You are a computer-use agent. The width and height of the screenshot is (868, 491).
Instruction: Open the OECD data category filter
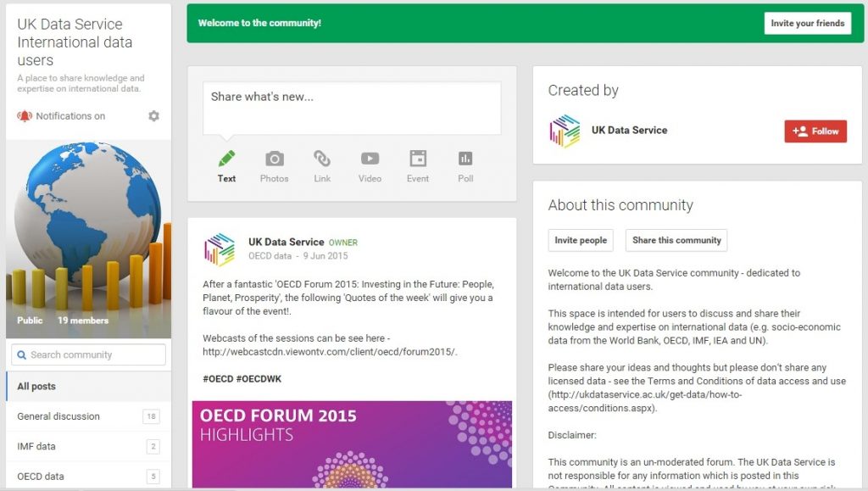(51, 476)
